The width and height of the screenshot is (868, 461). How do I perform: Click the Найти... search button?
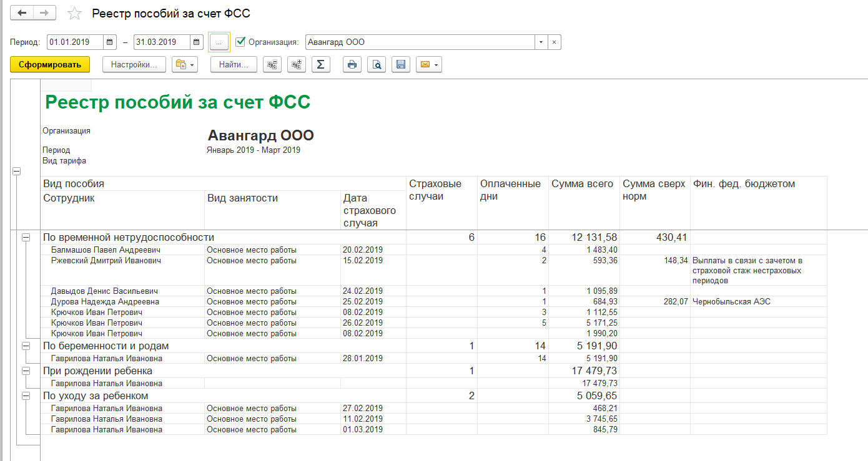[234, 64]
